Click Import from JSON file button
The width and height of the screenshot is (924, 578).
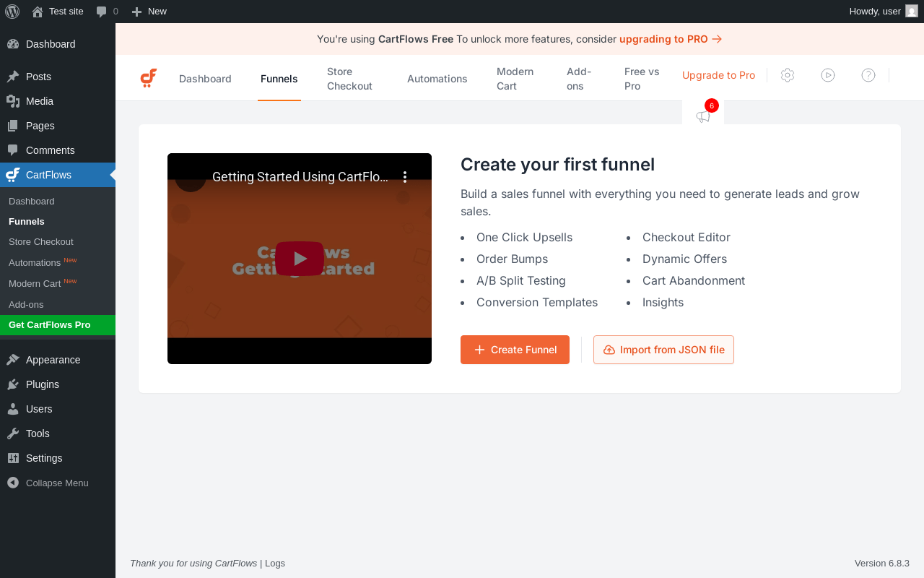[x=663, y=350]
